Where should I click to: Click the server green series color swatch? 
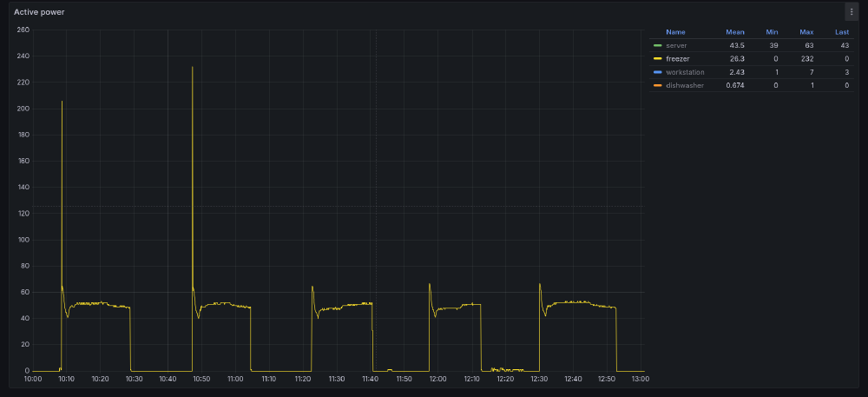(658, 45)
